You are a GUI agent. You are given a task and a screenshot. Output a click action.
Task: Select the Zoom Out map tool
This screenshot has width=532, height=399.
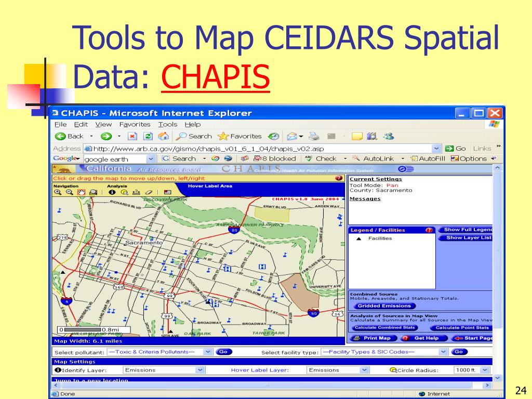70,192
